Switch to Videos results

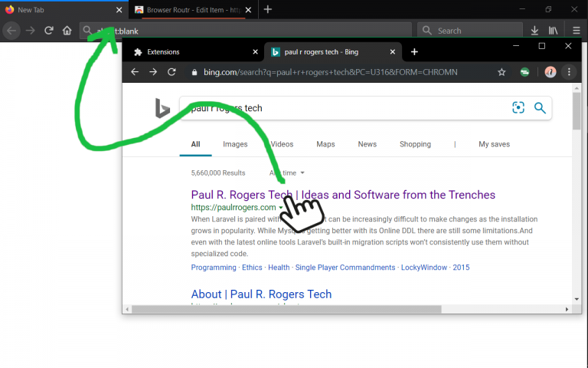tap(282, 144)
